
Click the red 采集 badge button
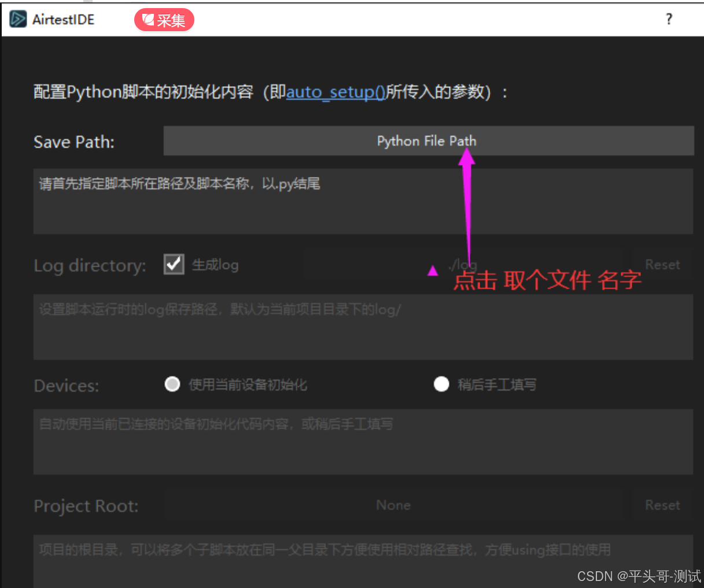coord(164,20)
